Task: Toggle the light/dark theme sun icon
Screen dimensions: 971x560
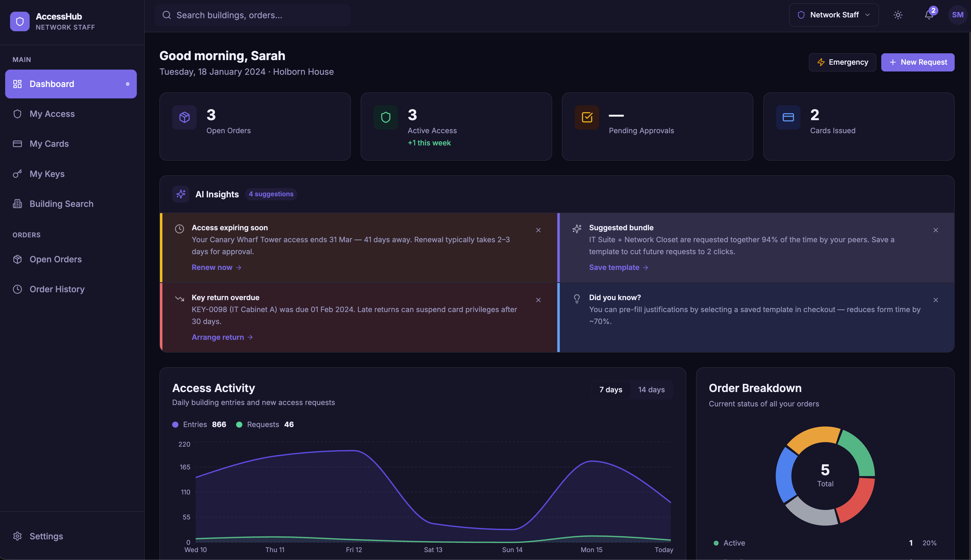Action: click(898, 15)
